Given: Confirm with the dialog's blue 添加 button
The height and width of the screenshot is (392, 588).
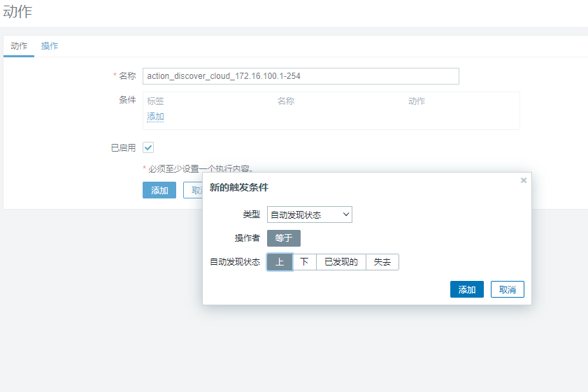Looking at the screenshot, I should coord(467,289).
